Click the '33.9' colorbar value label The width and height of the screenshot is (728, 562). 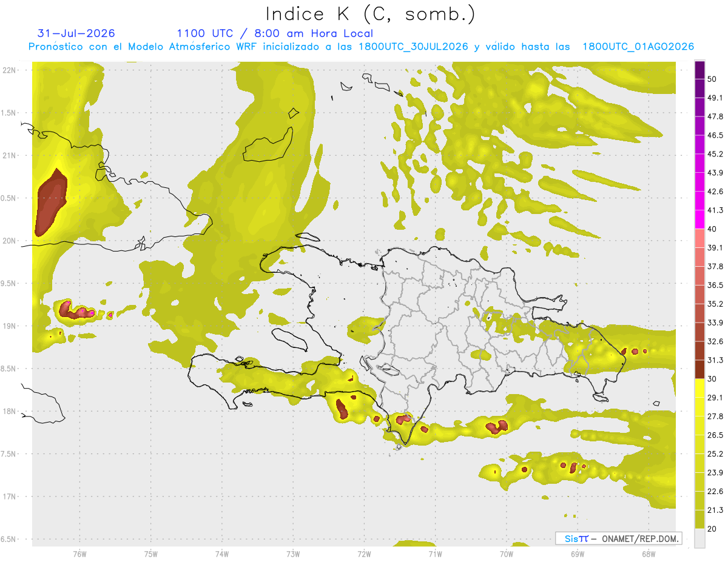point(715,323)
